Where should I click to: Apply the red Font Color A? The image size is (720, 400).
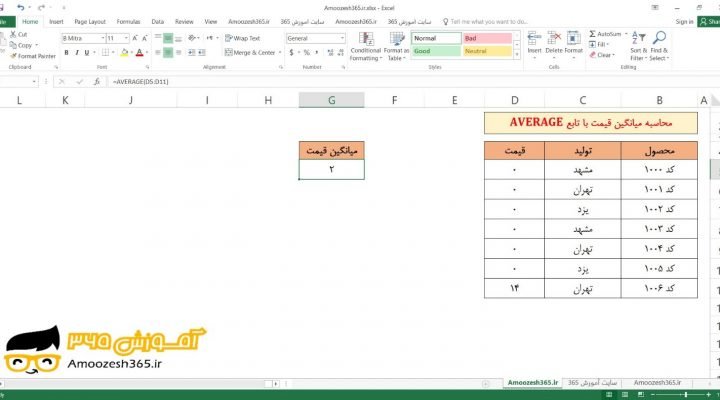(140, 53)
